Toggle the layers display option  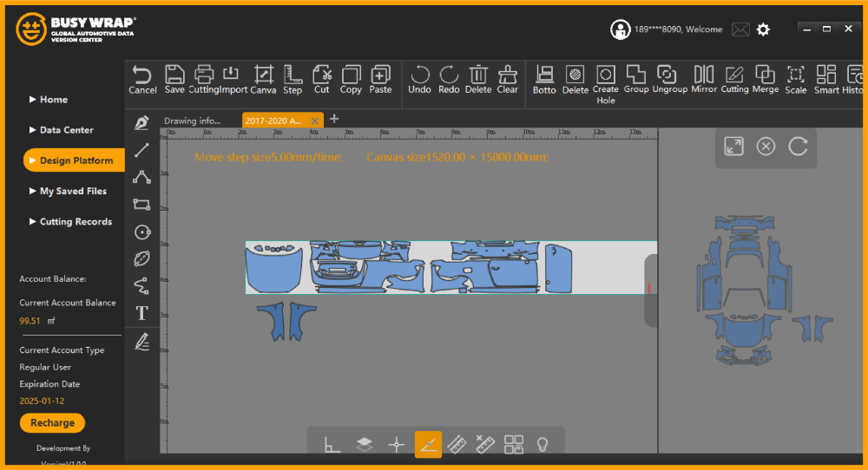click(365, 444)
